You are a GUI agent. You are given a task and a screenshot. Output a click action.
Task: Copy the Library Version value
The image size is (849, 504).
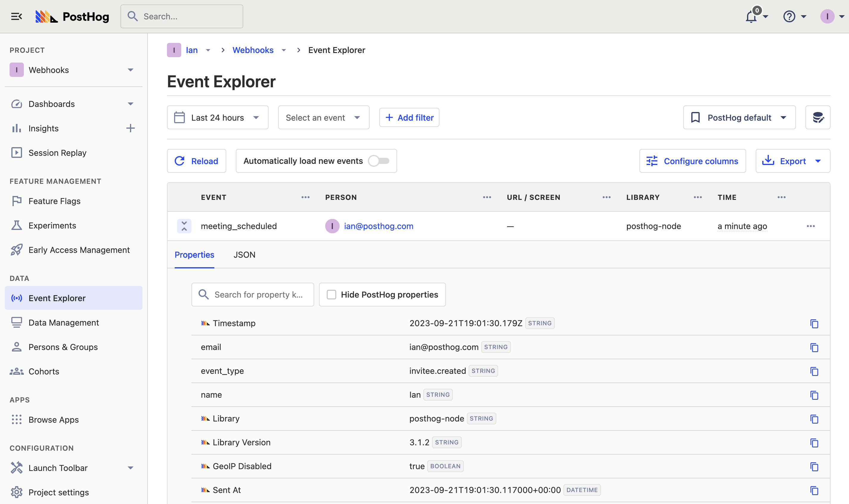814,443
